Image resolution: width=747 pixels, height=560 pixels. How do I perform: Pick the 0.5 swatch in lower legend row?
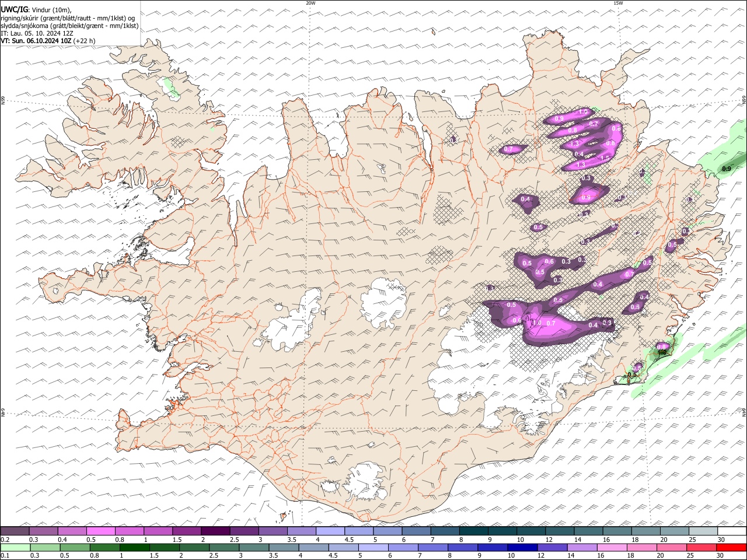coord(75,547)
